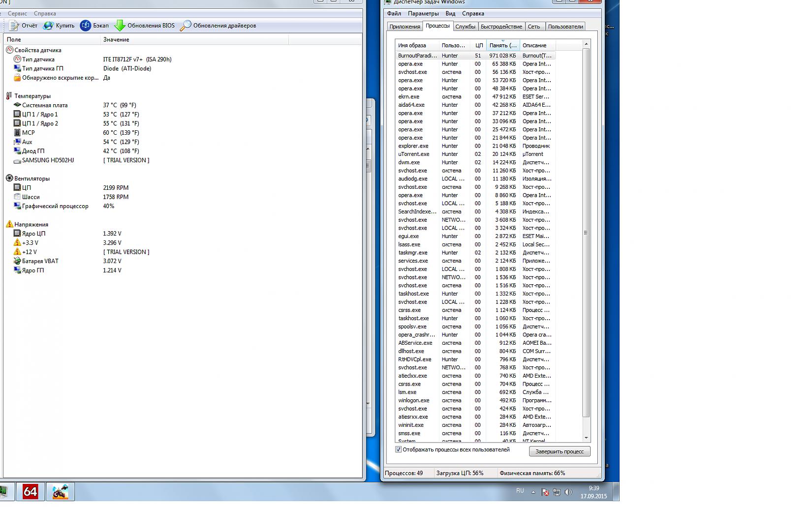Switch to the Пользователи tab
This screenshot has height=507, width=812.
pos(565,27)
